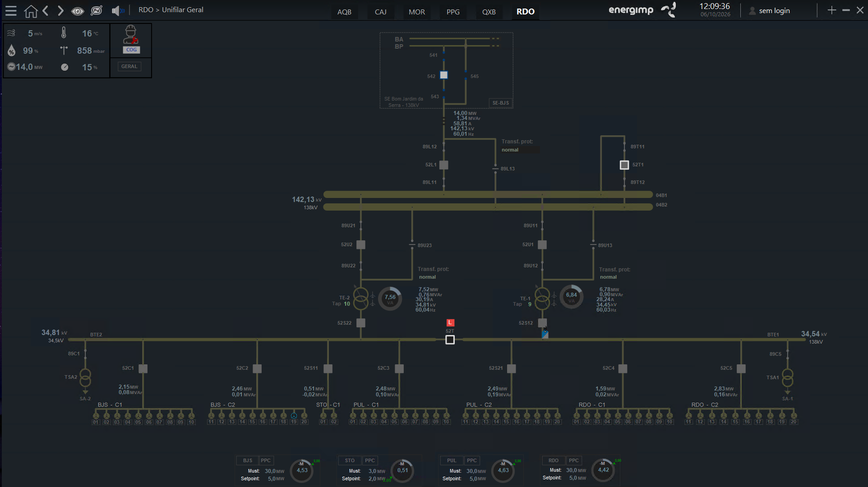This screenshot has width=868, height=487.
Task: Mute alarm sound speaker icon
Action: coord(118,11)
